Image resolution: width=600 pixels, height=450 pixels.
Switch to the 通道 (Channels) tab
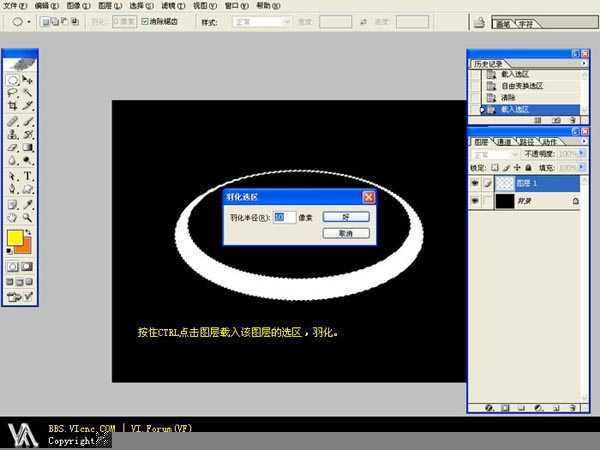pos(504,142)
